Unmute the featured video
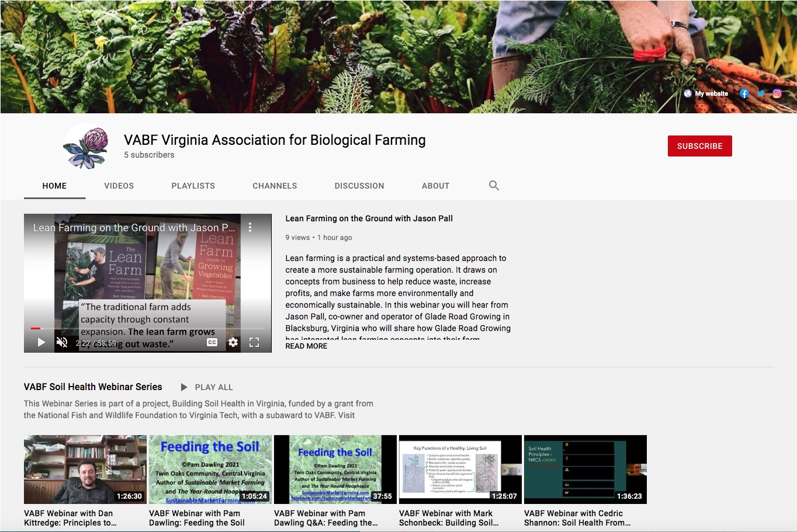797x532 pixels. 62,342
